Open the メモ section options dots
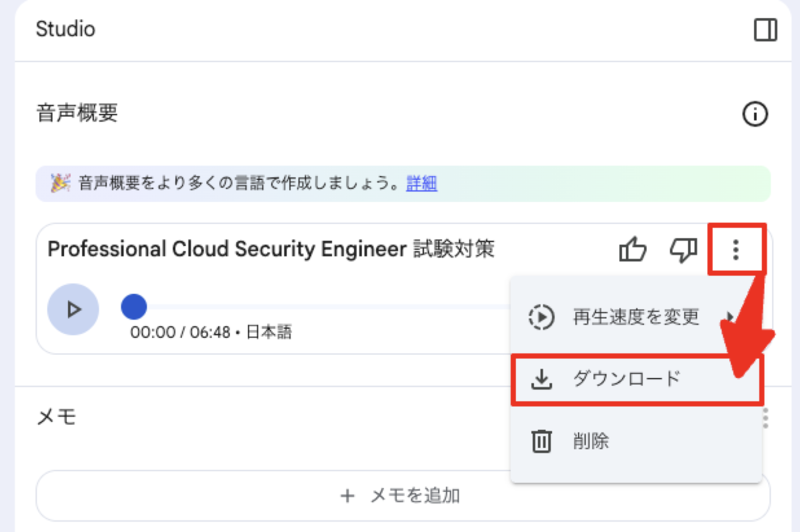 [765, 418]
